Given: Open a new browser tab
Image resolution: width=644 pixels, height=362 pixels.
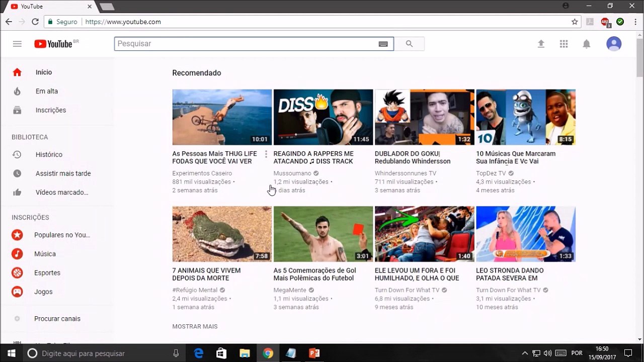Looking at the screenshot, I should point(107,7).
